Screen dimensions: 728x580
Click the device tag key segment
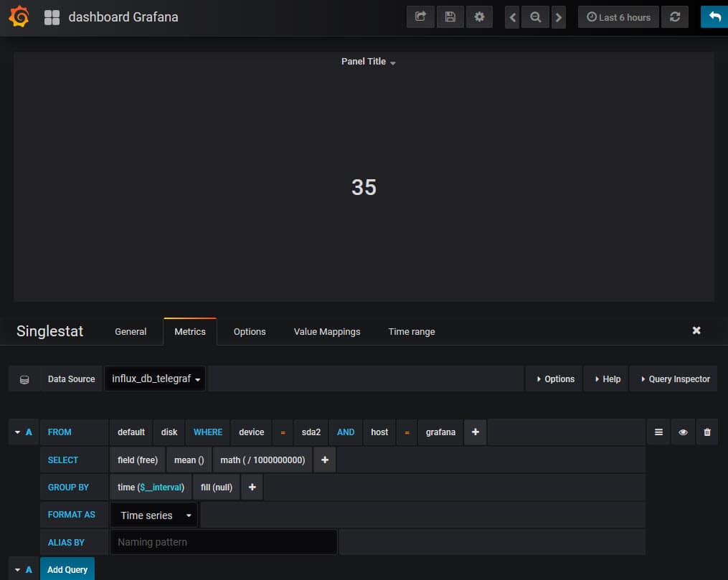[251, 432]
